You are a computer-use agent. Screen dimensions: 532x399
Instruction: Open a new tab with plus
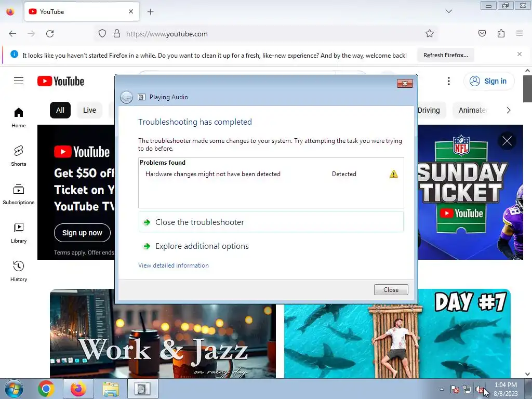pyautogui.click(x=150, y=12)
